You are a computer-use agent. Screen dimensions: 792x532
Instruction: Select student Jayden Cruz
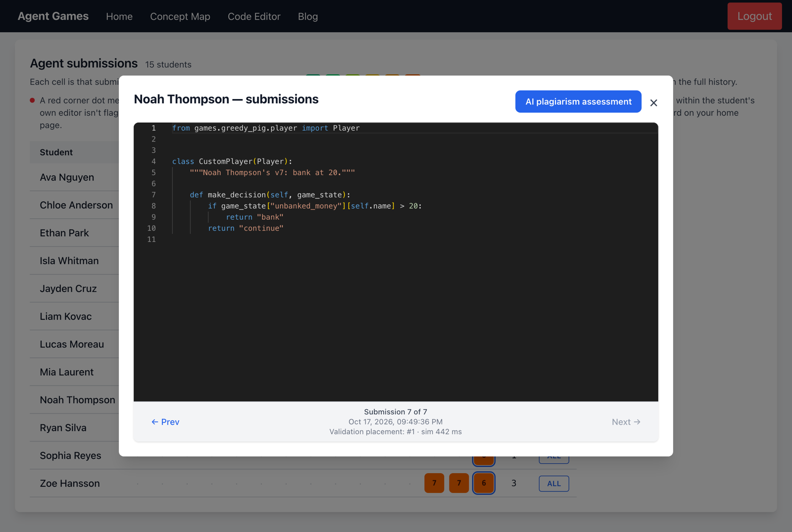tap(68, 289)
